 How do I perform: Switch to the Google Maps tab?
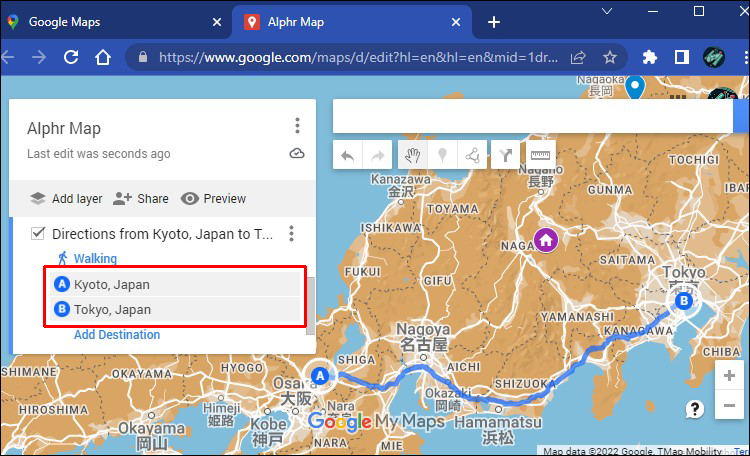point(115,22)
